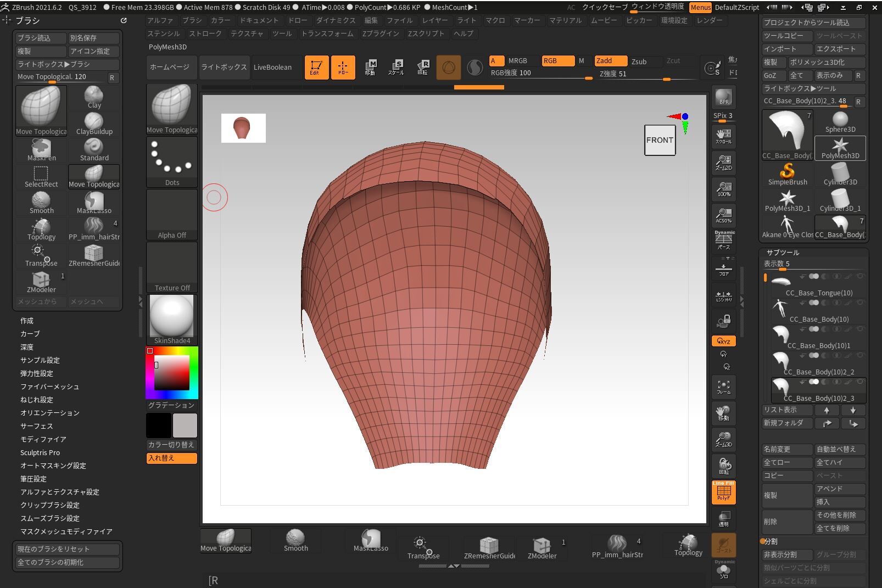Screen dimensions: 882x588
Task: Select the ClayBuildup brush
Action: (x=94, y=124)
